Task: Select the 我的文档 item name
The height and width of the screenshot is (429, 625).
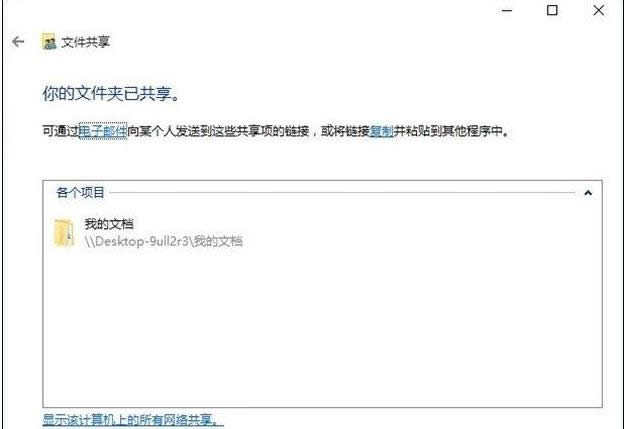Action: tap(109, 224)
